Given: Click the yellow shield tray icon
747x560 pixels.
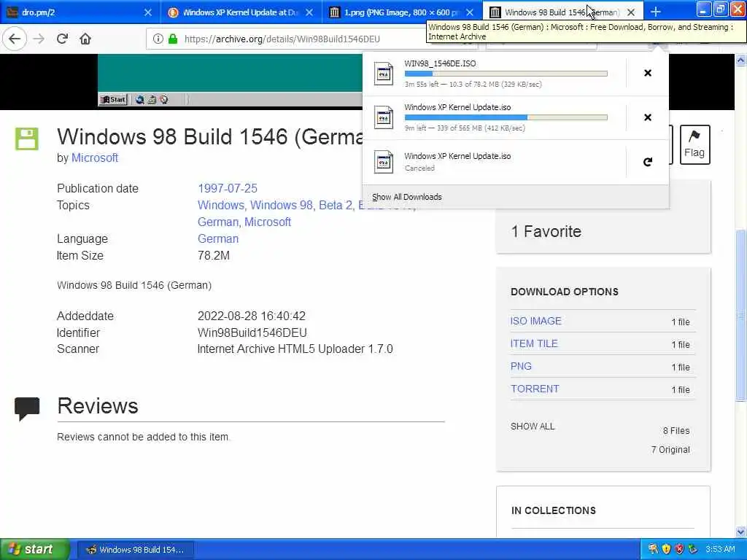Looking at the screenshot, I should point(667,550).
